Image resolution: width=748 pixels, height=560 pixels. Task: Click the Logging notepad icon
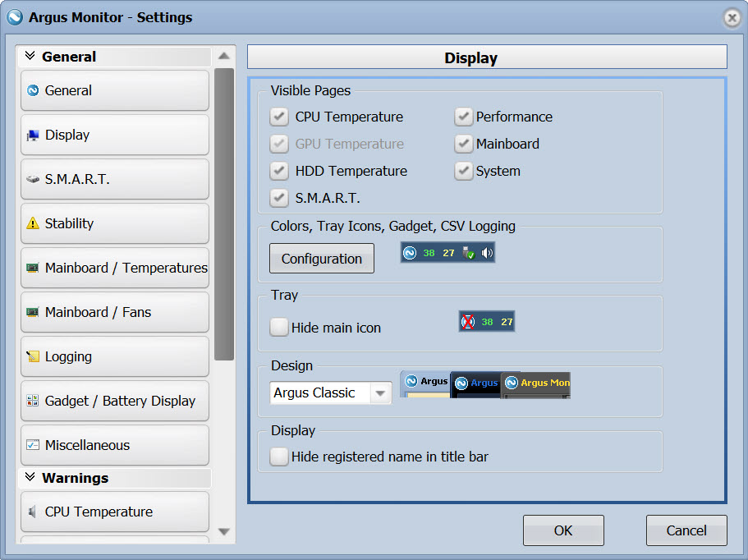point(33,356)
